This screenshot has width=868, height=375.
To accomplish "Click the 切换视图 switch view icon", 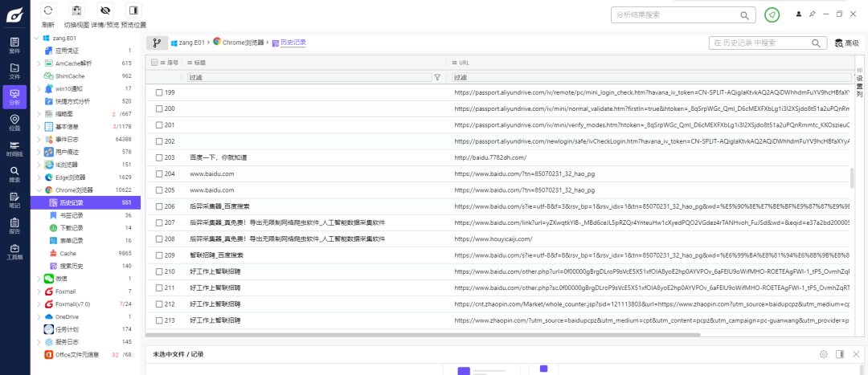I will pyautogui.click(x=76, y=10).
